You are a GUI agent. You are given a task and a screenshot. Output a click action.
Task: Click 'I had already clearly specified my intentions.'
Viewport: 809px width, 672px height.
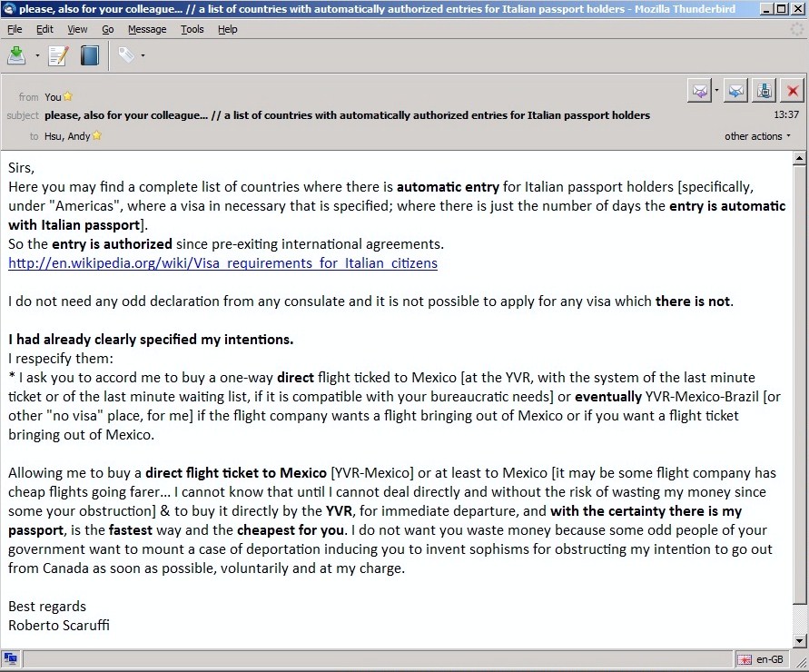point(151,340)
